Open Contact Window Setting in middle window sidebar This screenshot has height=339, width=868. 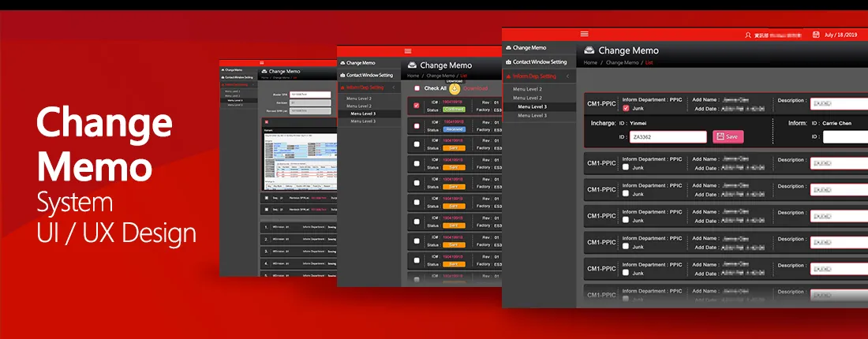366,75
